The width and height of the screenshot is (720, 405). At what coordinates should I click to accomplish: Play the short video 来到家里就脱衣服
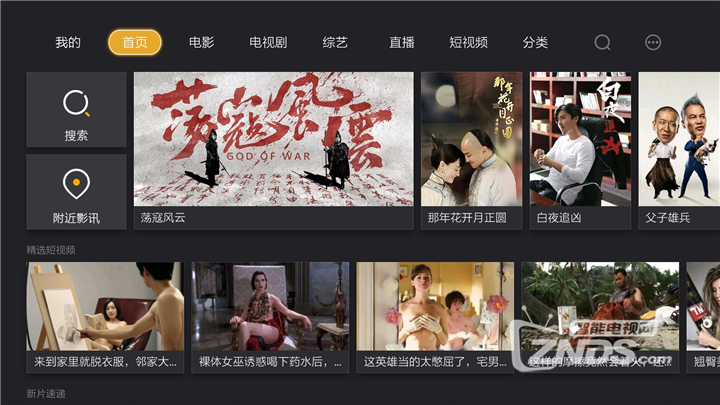click(x=105, y=317)
